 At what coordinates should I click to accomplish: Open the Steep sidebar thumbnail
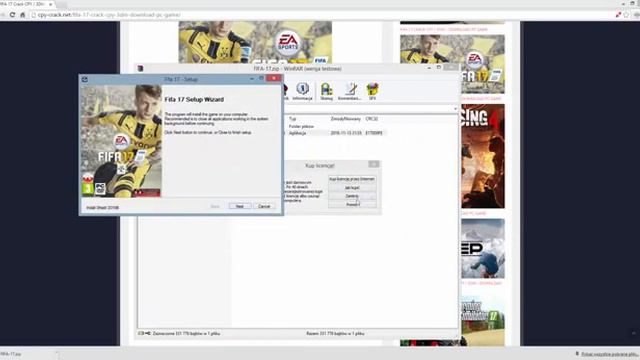483,249
